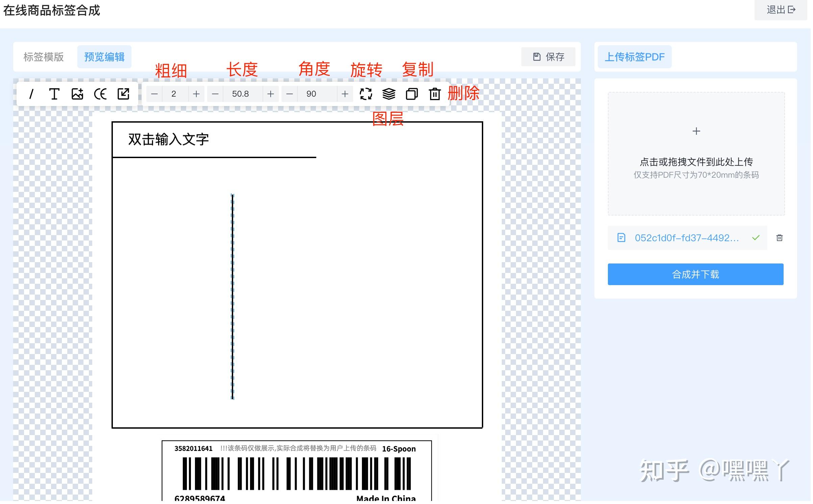This screenshot has height=504, width=813.
Task: Switch to the 标签模版 tab
Action: tap(43, 57)
